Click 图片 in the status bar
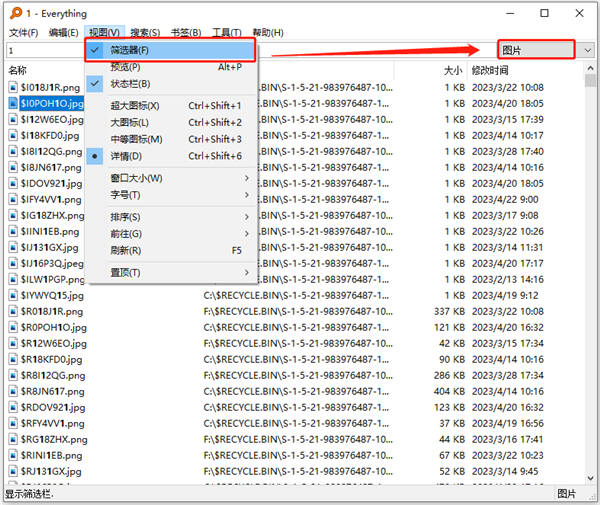Image resolution: width=600 pixels, height=505 pixels. pos(566,494)
